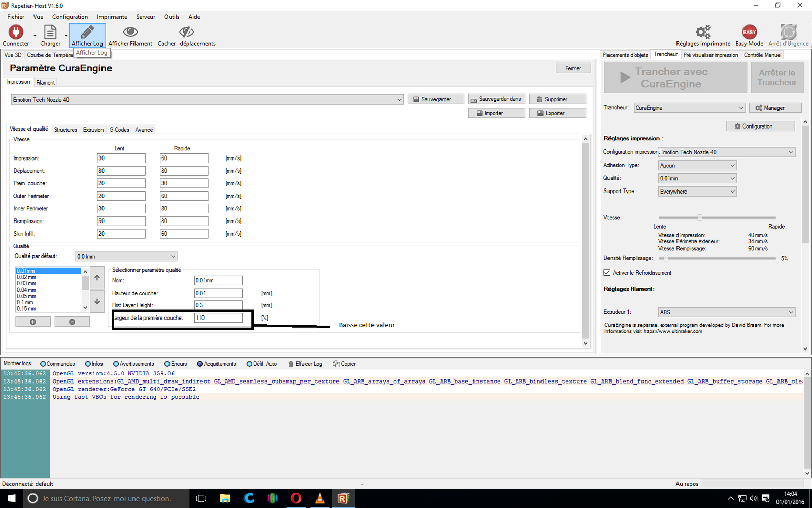Image resolution: width=812 pixels, height=508 pixels.
Task: Open VLC media player from the taskbar
Action: [x=320, y=498]
